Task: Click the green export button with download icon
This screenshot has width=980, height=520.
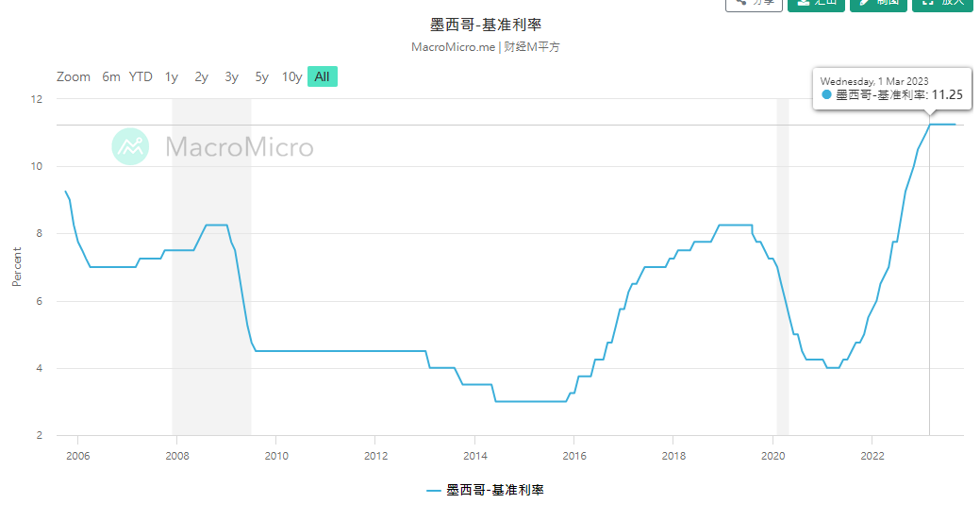Action: [816, 3]
